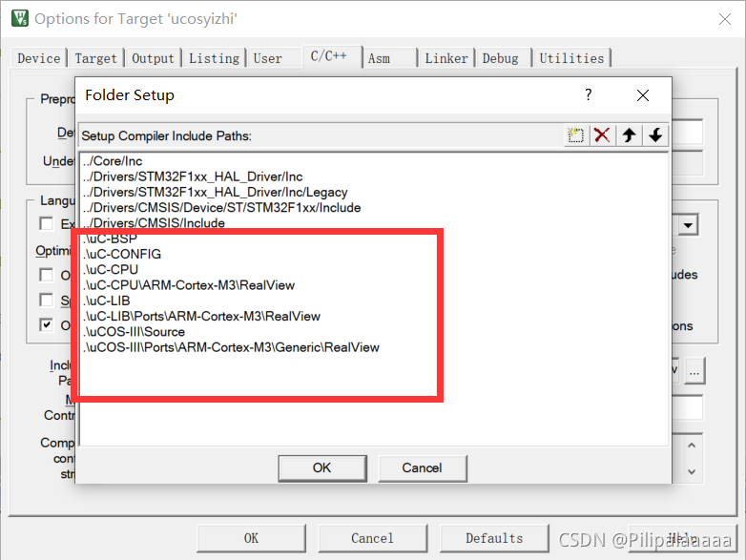This screenshot has width=746, height=560.
Task: Select ../Drivers/STM32F1xx_HAL_Driver/Inc path
Action: [193, 176]
